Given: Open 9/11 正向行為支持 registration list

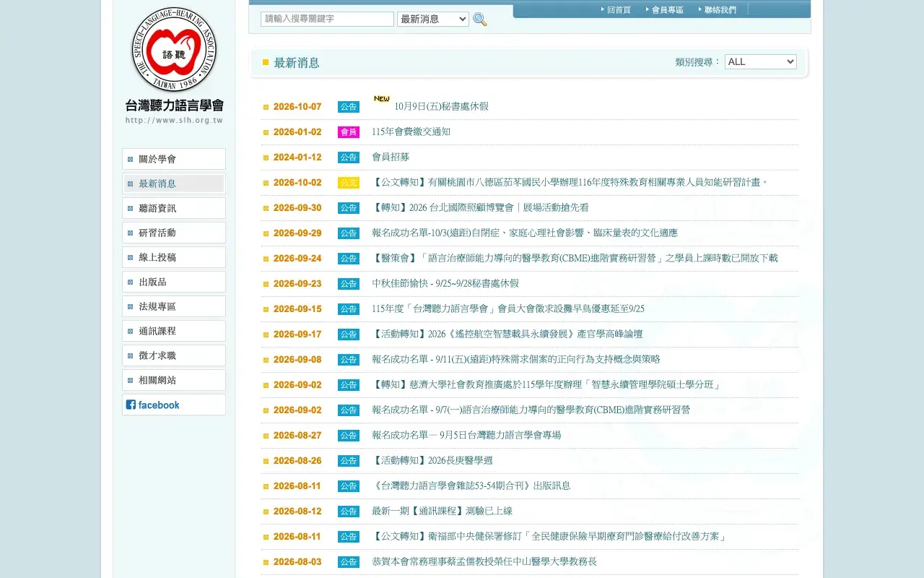Looking at the screenshot, I should pyautogui.click(x=516, y=360).
